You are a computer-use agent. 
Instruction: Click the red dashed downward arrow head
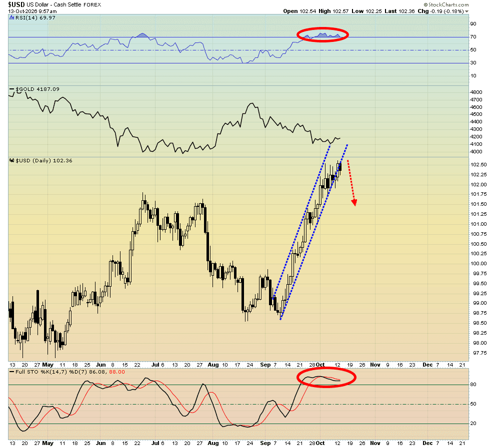(354, 202)
